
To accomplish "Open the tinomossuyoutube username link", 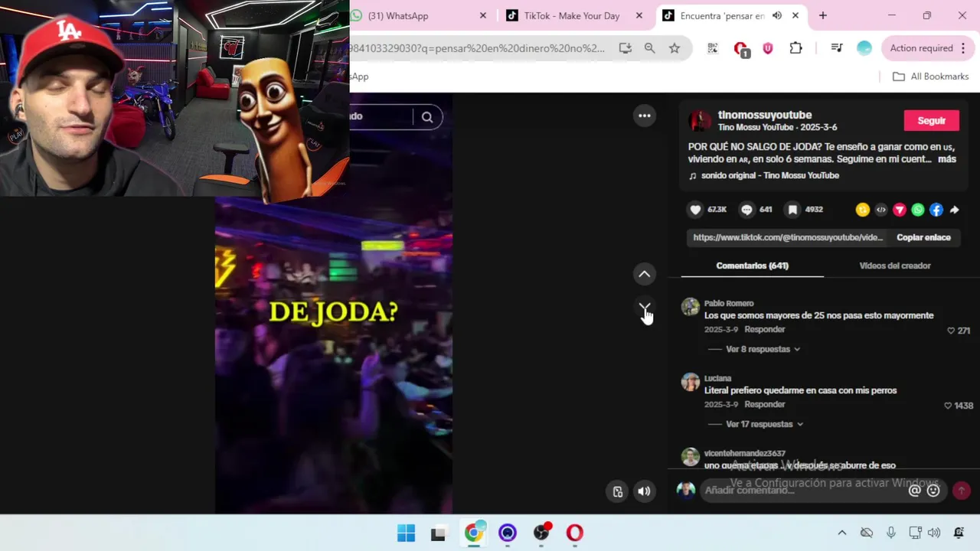I will (765, 115).
